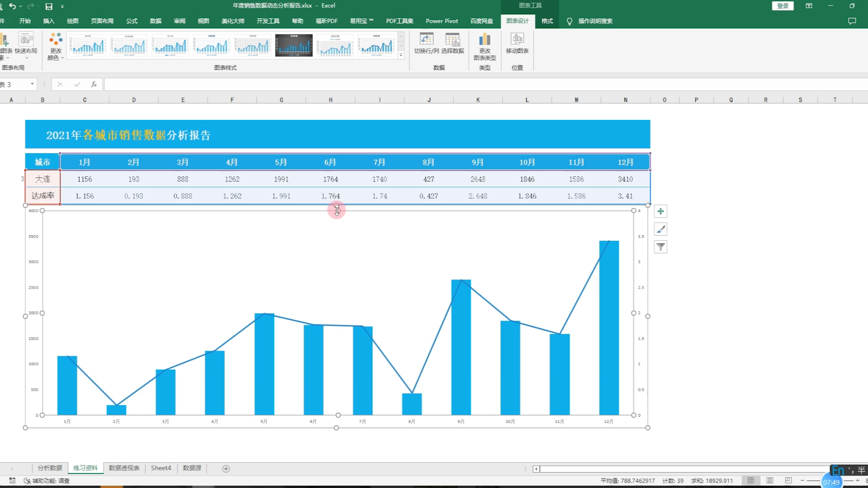Select the 达成率 row label cell
Viewport: 868px width, 488px height.
click(42, 196)
